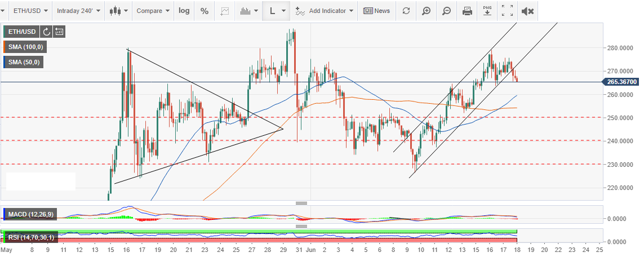Screen dimensions: 644x261
Task: Open the Compare menu
Action: (153, 11)
